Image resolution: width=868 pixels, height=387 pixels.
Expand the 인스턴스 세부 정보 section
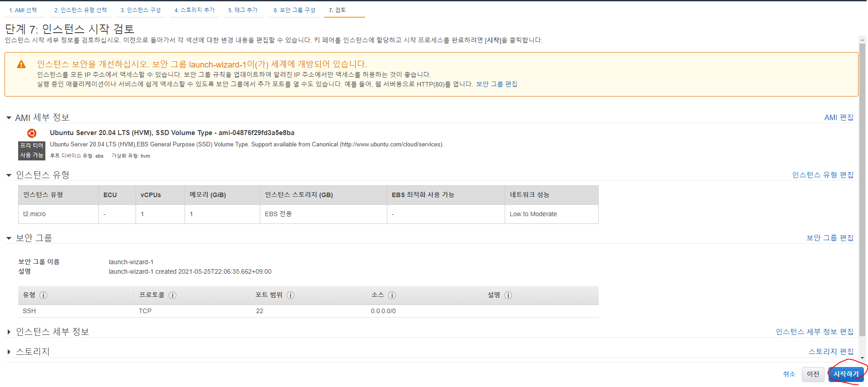[9, 332]
